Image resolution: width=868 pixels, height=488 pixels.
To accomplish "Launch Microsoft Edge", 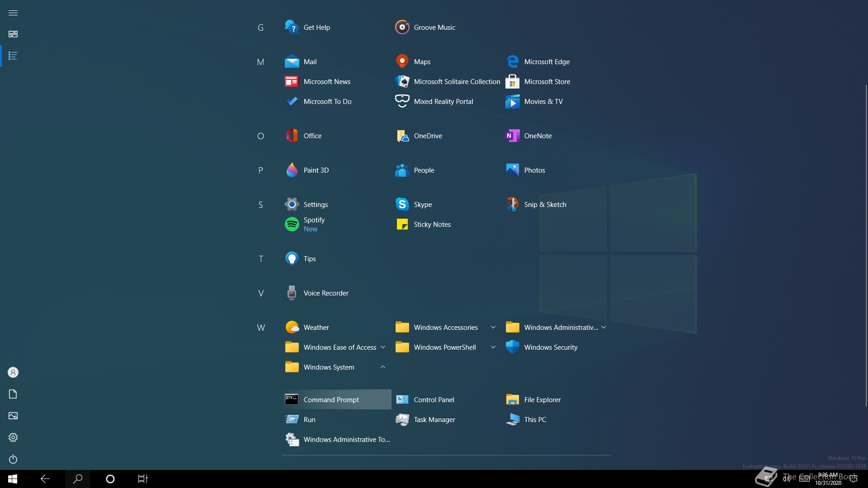I will [557, 61].
